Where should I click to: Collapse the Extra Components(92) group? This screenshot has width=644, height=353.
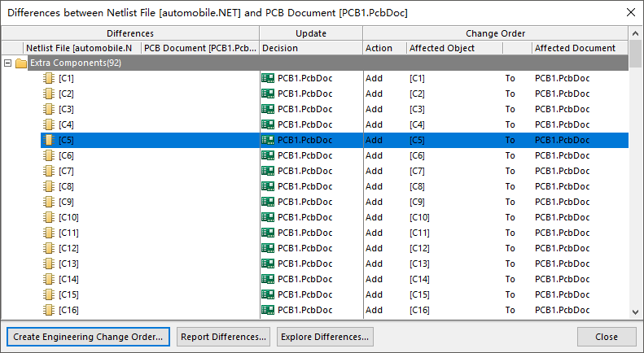coord(7,63)
